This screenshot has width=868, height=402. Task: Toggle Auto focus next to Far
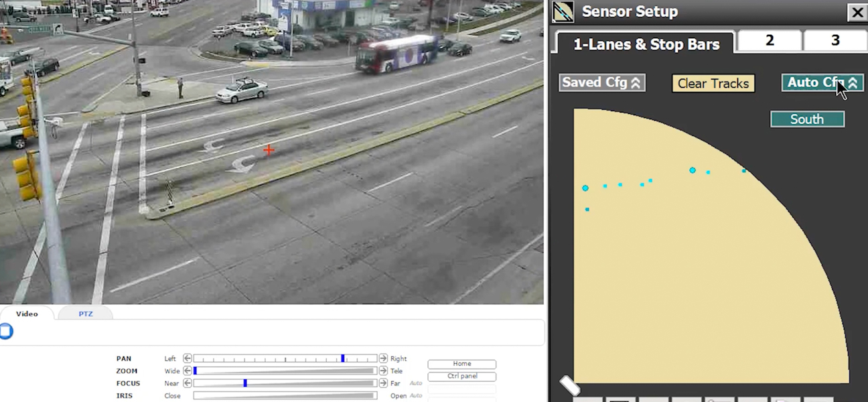pyautogui.click(x=416, y=383)
